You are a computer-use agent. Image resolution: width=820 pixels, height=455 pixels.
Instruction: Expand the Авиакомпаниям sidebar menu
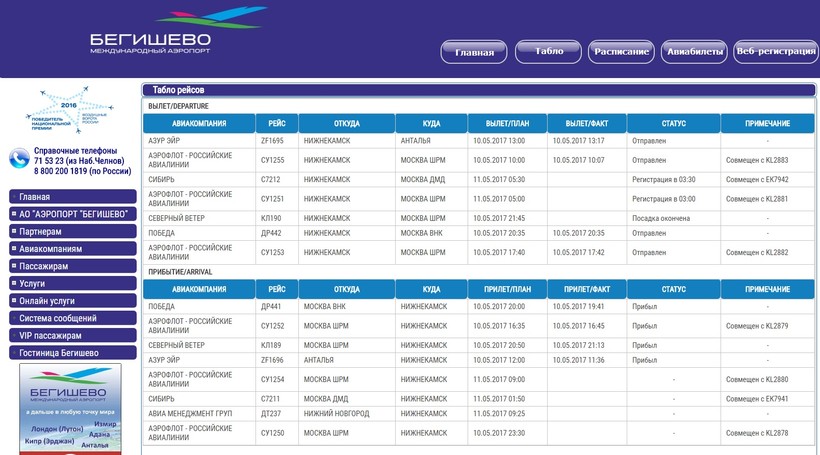(72, 249)
